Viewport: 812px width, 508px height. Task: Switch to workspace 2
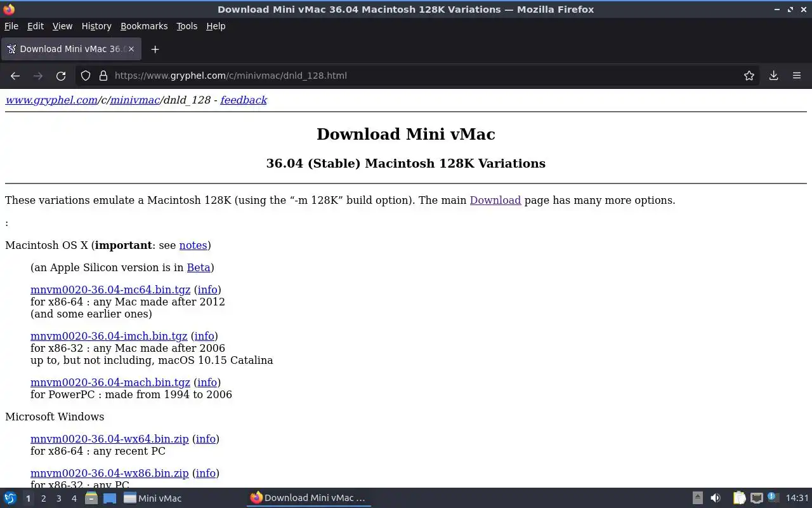(43, 498)
